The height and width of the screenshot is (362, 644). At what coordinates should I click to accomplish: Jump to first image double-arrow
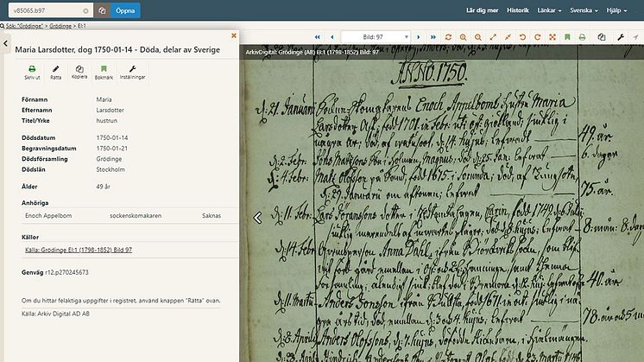click(317, 37)
